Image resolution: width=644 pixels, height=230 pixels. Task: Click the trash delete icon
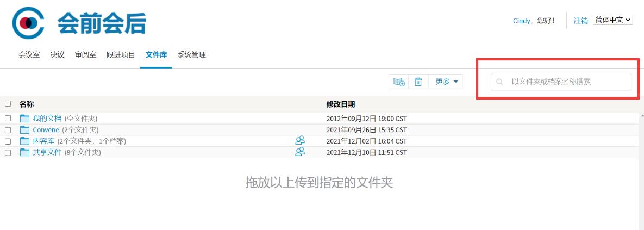[x=418, y=82]
